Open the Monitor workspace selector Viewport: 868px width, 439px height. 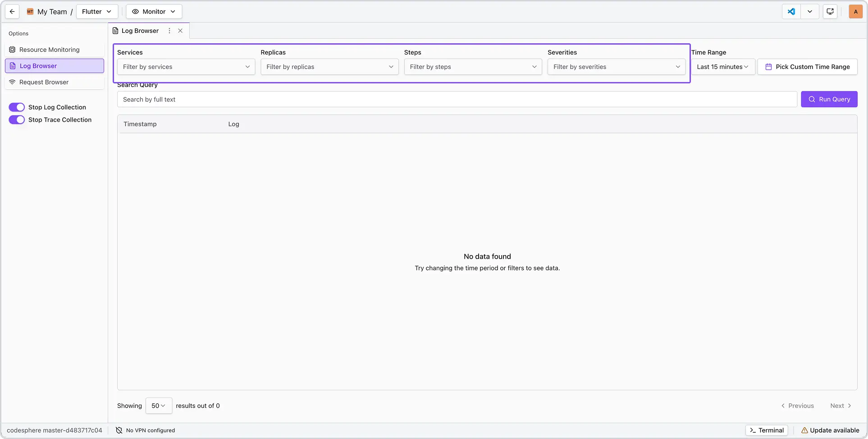point(154,11)
